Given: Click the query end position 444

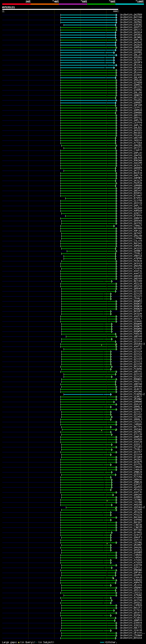Looking at the screenshot, I should click(x=115, y=11).
